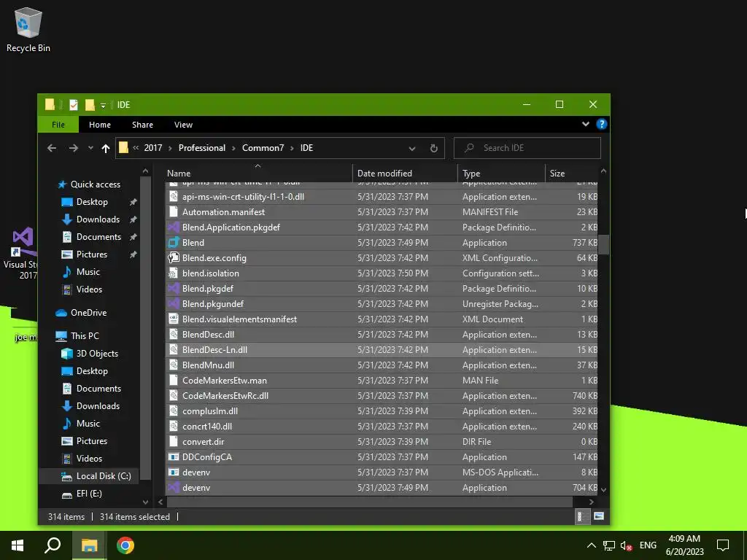Image resolution: width=747 pixels, height=560 pixels.
Task: Click the blend.isolation settings file icon
Action: [x=174, y=273]
